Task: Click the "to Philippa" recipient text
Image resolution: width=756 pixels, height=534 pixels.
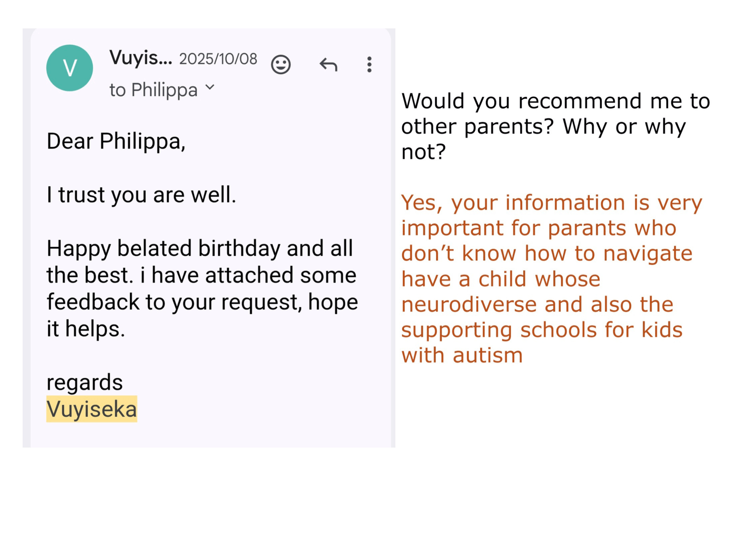Action: [153, 90]
